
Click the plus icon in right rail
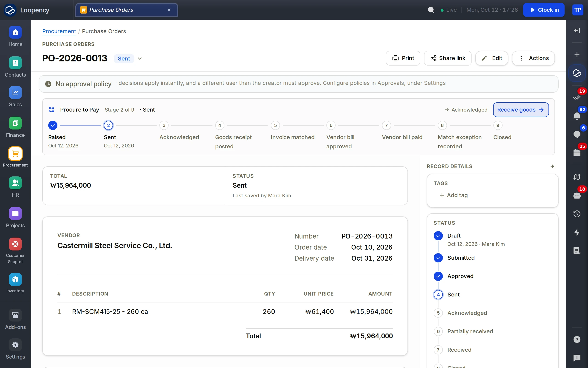[577, 55]
